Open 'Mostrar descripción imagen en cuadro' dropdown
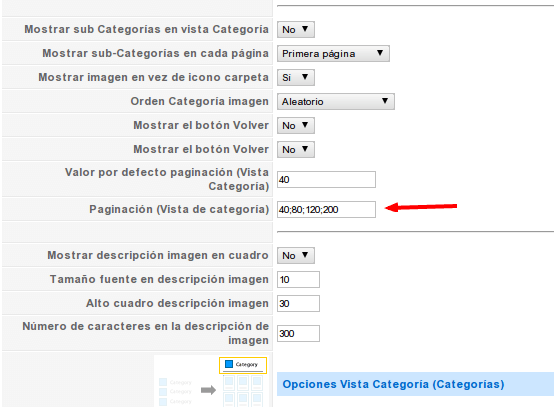The height and width of the screenshot is (407, 554). coord(296,256)
